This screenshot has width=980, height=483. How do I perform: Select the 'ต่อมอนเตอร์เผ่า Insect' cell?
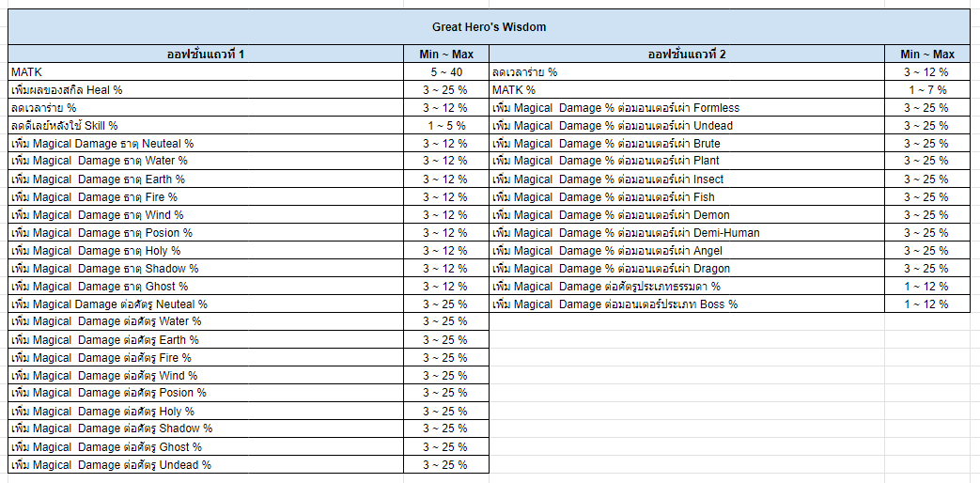click(x=687, y=179)
